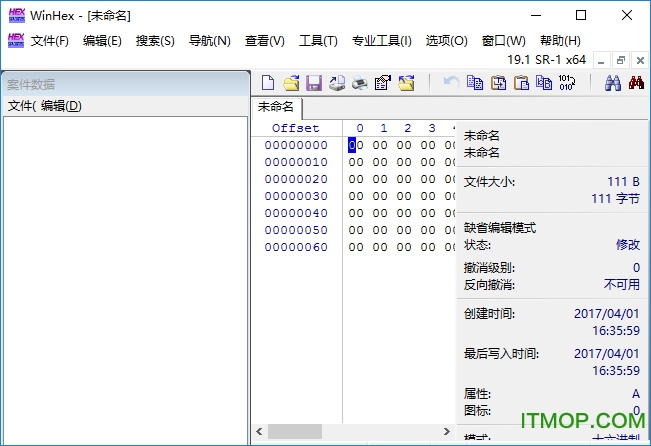Open a file with the folder icon
This screenshot has height=446, width=651.
[291, 83]
